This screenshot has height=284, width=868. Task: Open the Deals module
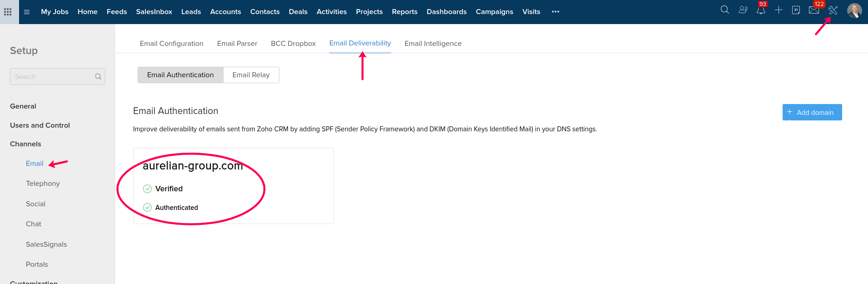coord(298,12)
